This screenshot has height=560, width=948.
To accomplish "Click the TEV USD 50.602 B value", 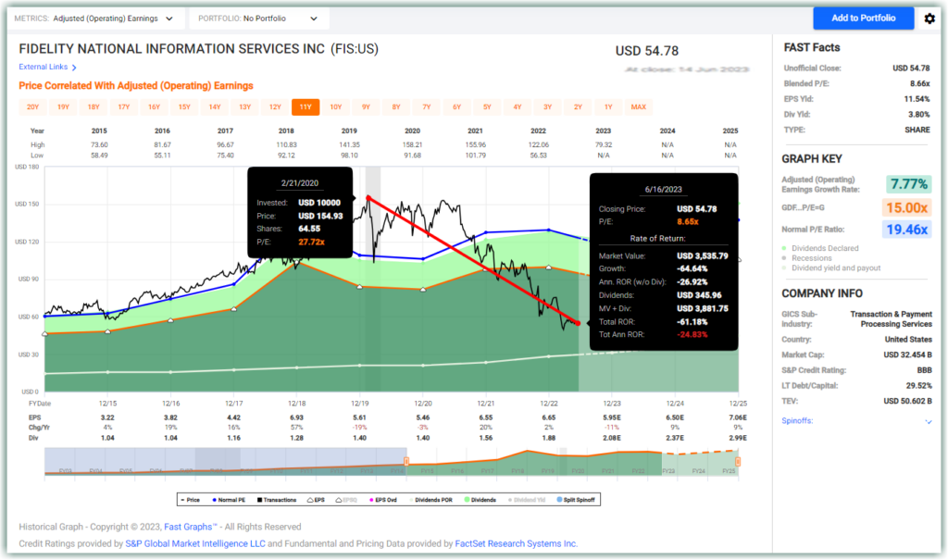I will pyautogui.click(x=907, y=401).
